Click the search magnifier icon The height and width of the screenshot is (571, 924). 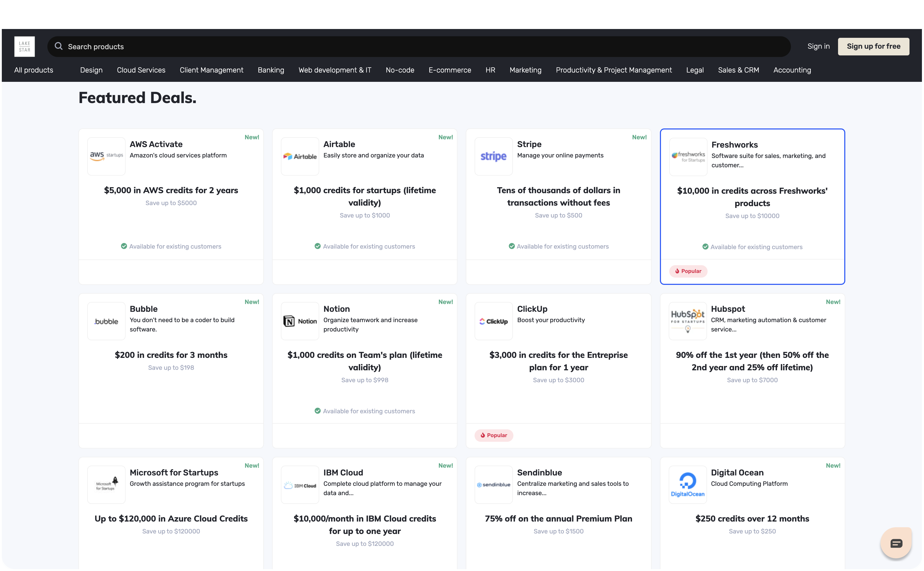tap(59, 46)
